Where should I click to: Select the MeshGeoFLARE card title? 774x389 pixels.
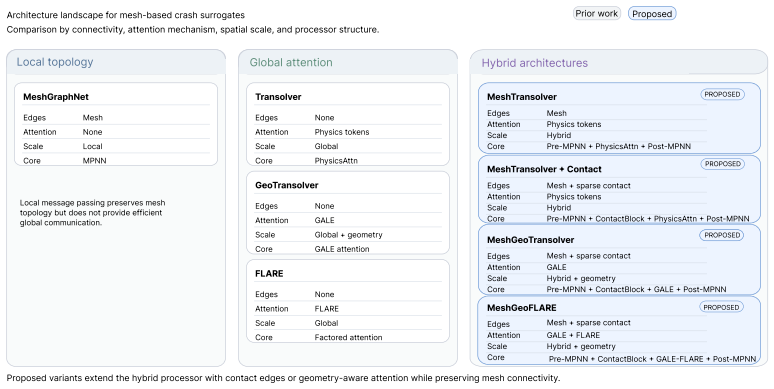[522, 308]
